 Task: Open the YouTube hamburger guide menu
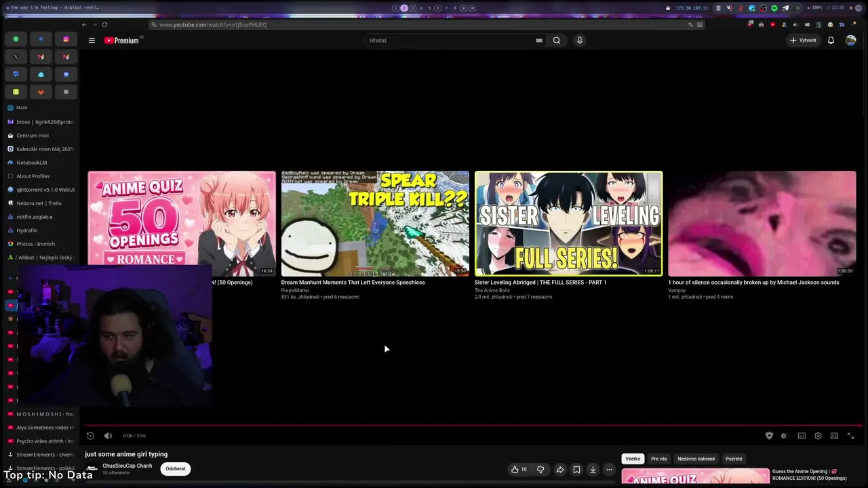[x=92, y=41]
